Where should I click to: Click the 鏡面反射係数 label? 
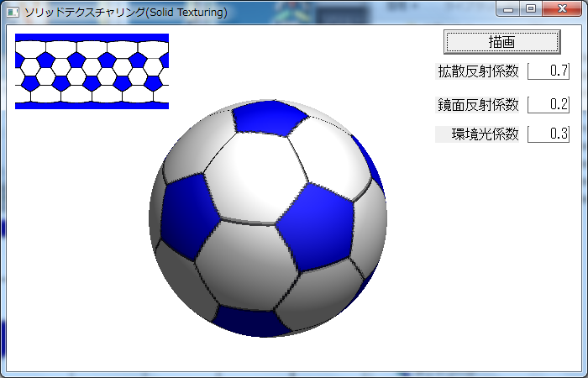(477, 105)
